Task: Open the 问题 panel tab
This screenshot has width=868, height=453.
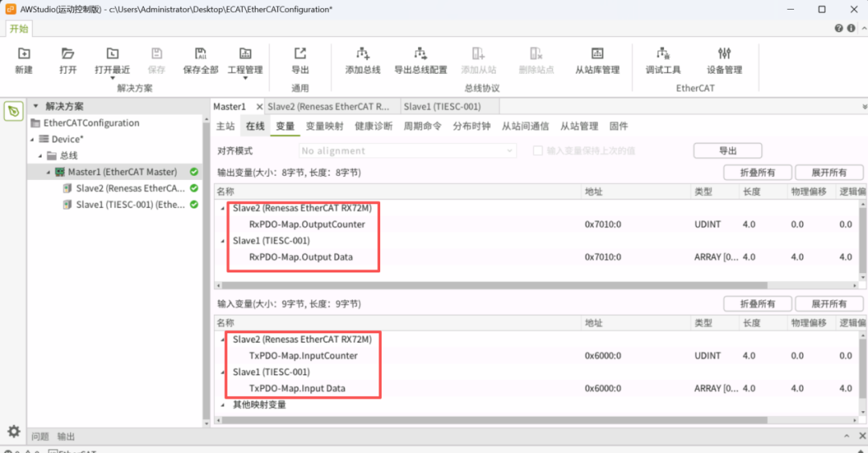Action: coord(40,436)
